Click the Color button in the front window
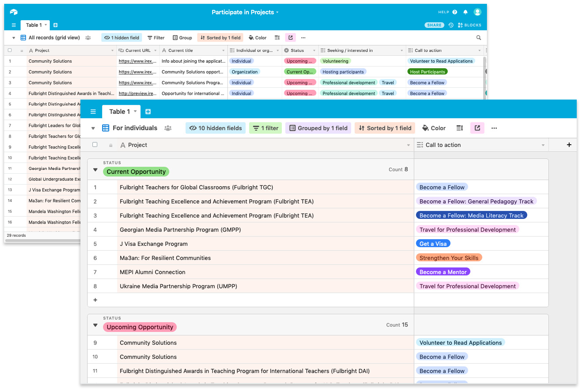This screenshot has height=392, width=583. point(434,128)
